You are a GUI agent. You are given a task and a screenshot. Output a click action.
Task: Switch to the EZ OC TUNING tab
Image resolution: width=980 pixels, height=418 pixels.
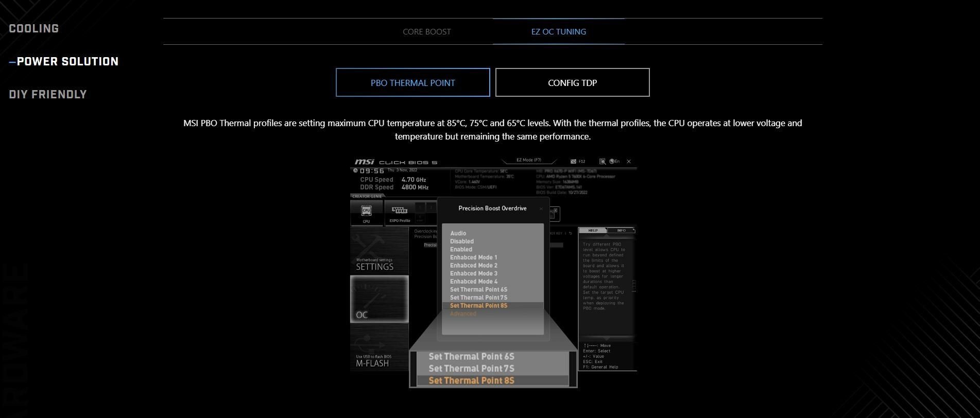point(558,31)
